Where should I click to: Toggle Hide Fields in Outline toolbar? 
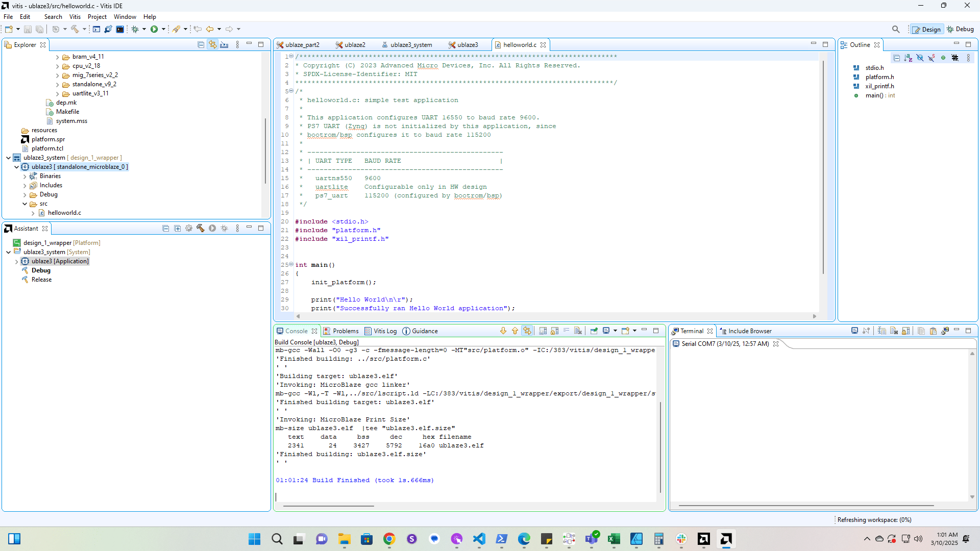(920, 58)
